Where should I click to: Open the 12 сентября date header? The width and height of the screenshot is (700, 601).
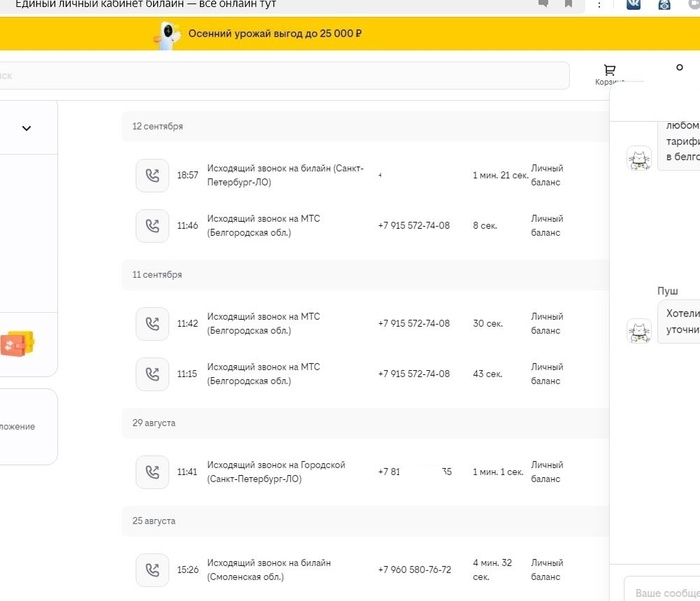tap(158, 127)
